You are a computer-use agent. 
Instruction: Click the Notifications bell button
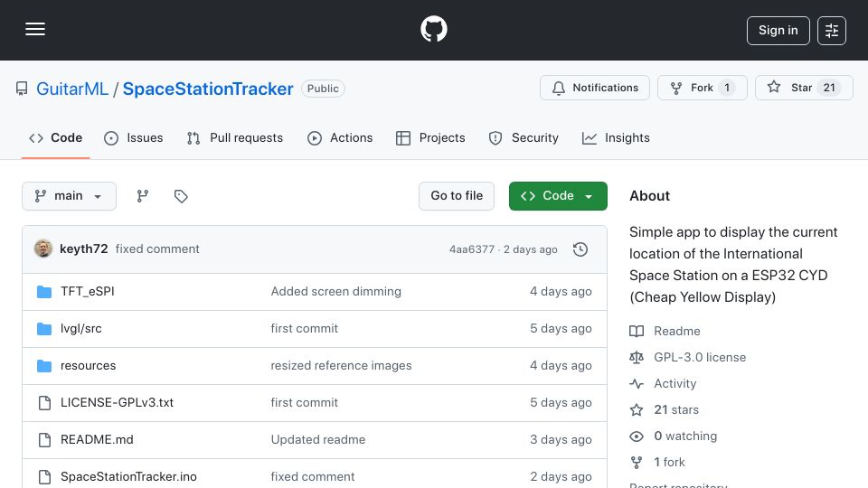(595, 88)
